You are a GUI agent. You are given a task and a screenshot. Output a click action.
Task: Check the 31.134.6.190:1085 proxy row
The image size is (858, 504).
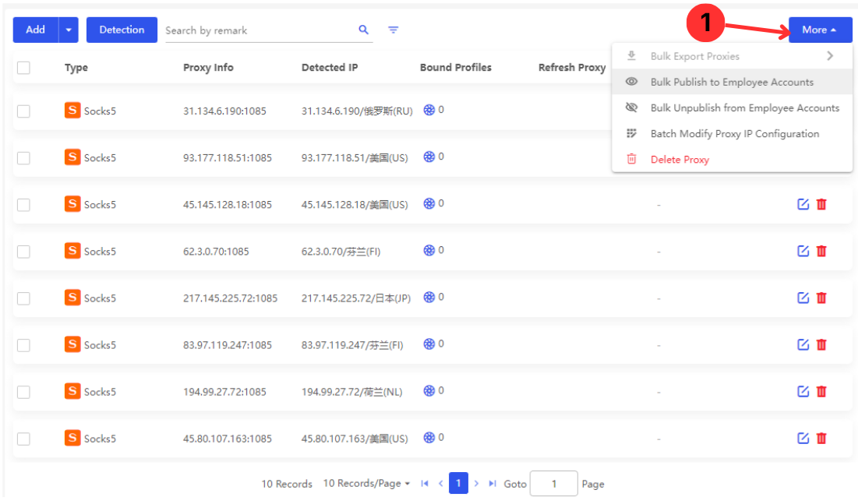coord(23,111)
